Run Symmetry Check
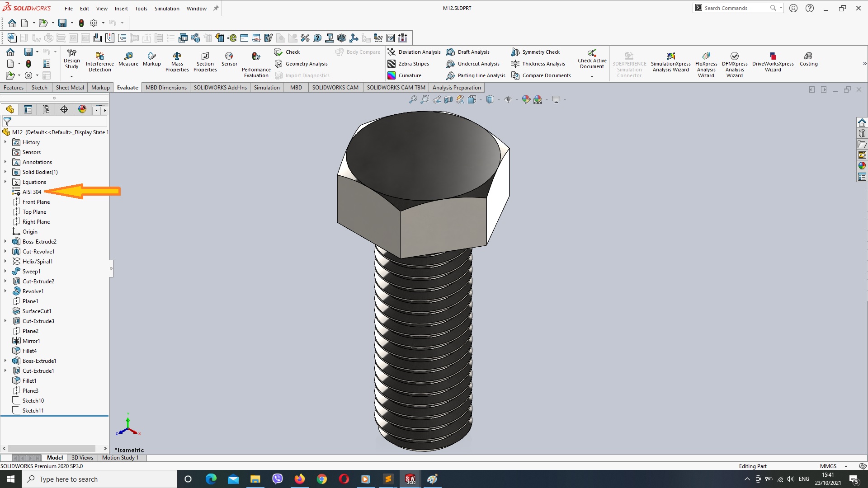Image resolution: width=868 pixels, height=488 pixels. [x=535, y=52]
